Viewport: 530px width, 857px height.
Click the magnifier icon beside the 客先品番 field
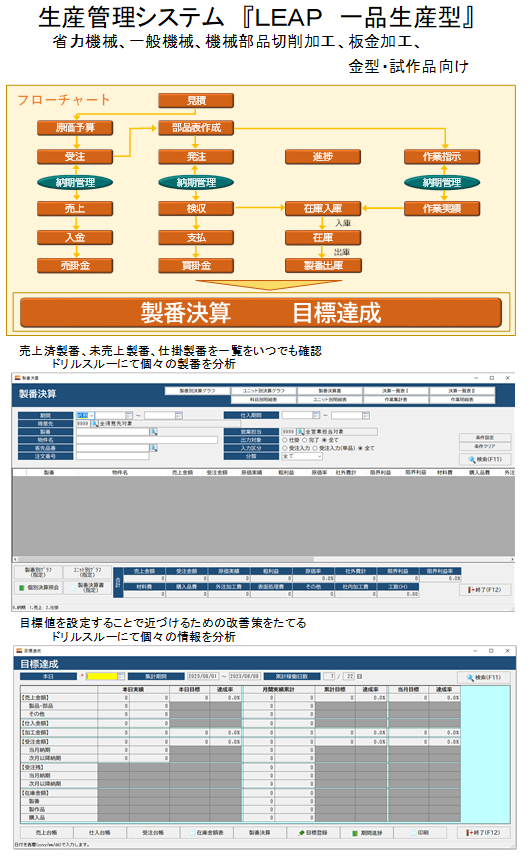click(x=154, y=448)
